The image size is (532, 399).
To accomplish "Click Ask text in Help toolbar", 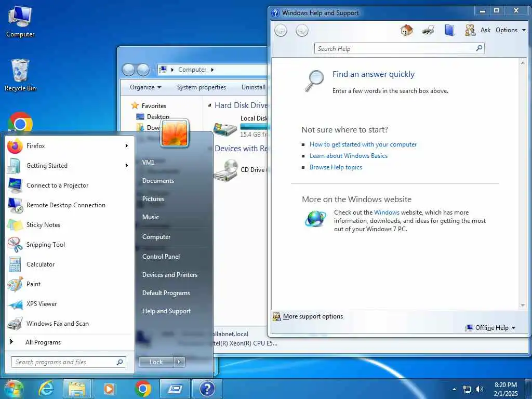I will pos(485,30).
